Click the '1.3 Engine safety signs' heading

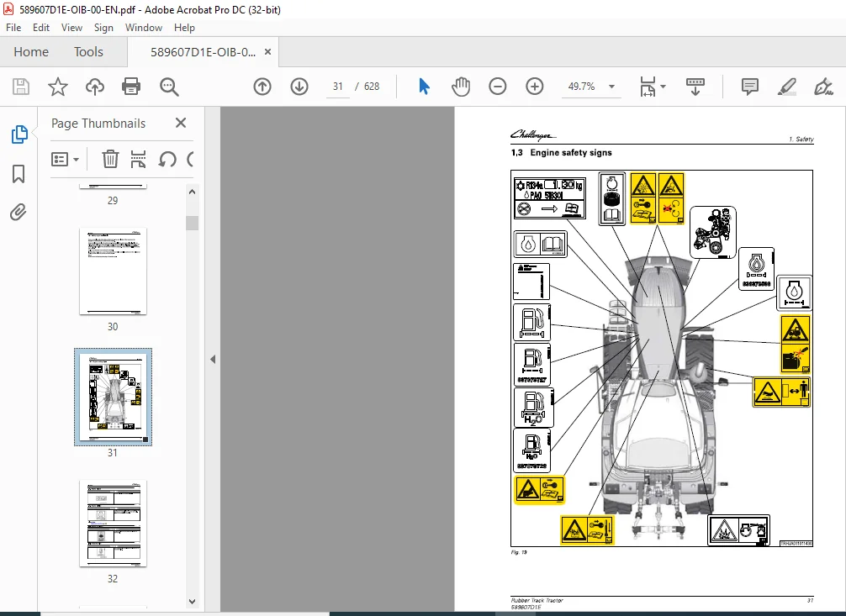click(561, 153)
